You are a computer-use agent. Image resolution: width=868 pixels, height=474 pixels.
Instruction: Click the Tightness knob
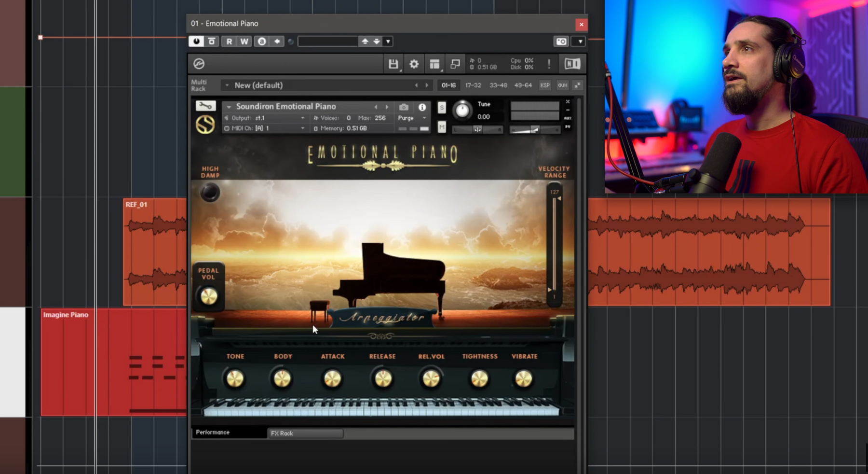479,379
